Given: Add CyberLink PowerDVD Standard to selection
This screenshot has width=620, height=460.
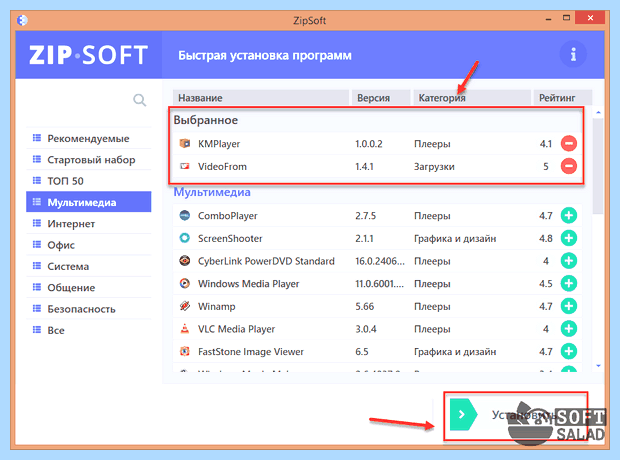Looking at the screenshot, I should click(x=569, y=261).
